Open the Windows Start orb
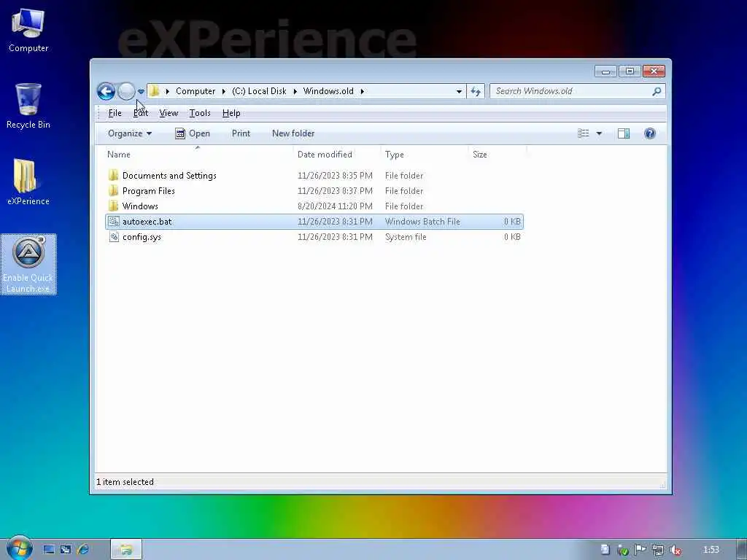 point(19,548)
